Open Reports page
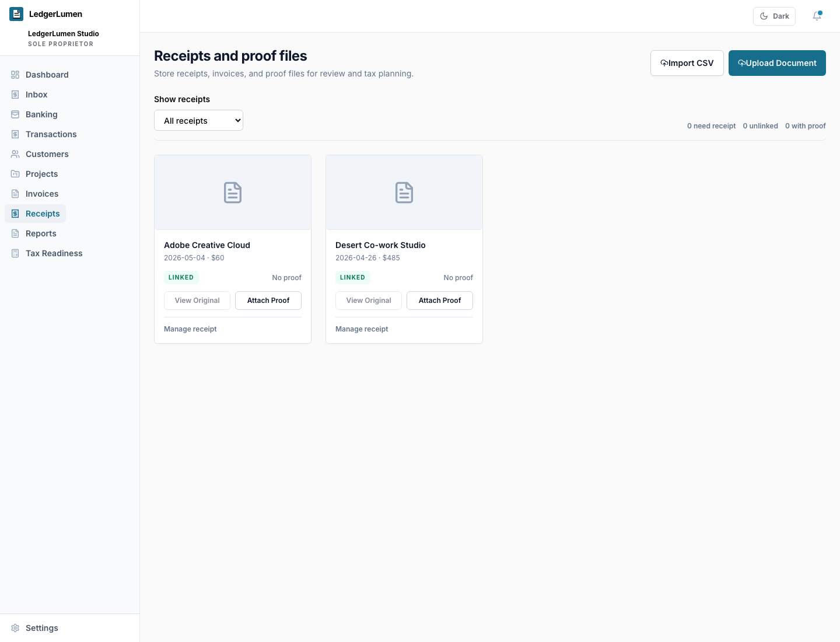The height and width of the screenshot is (642, 840). [x=34, y=233]
